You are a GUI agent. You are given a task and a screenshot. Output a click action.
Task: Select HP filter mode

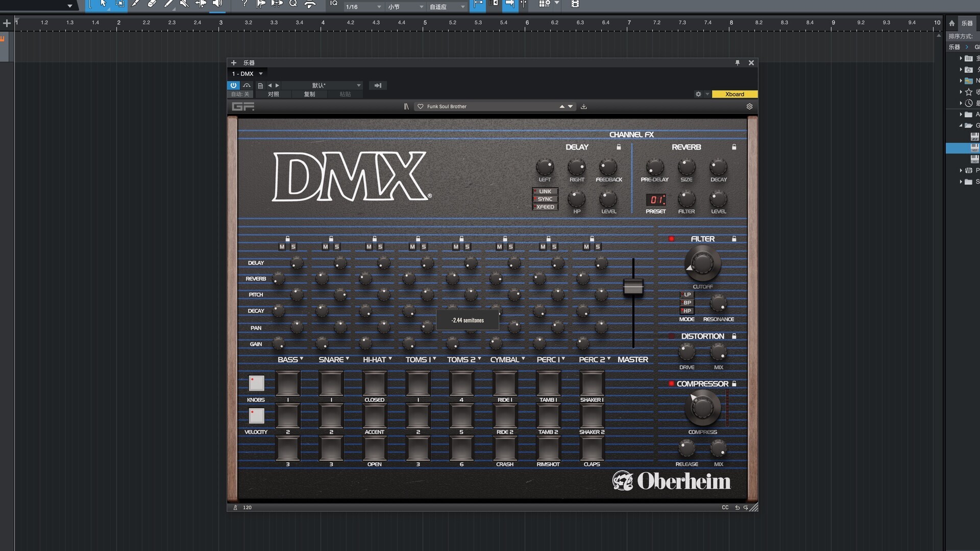coord(687,311)
